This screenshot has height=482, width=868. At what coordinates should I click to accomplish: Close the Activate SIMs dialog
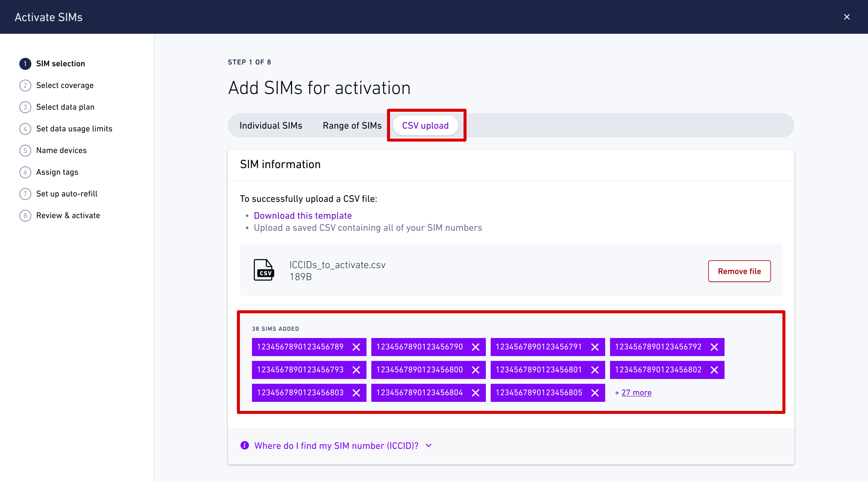pyautogui.click(x=846, y=17)
